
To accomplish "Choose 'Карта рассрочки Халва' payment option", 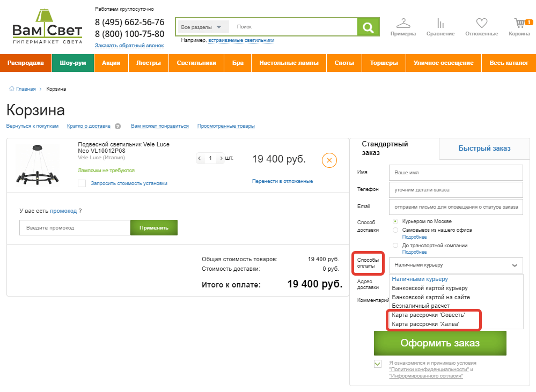I will pyautogui.click(x=425, y=324).
